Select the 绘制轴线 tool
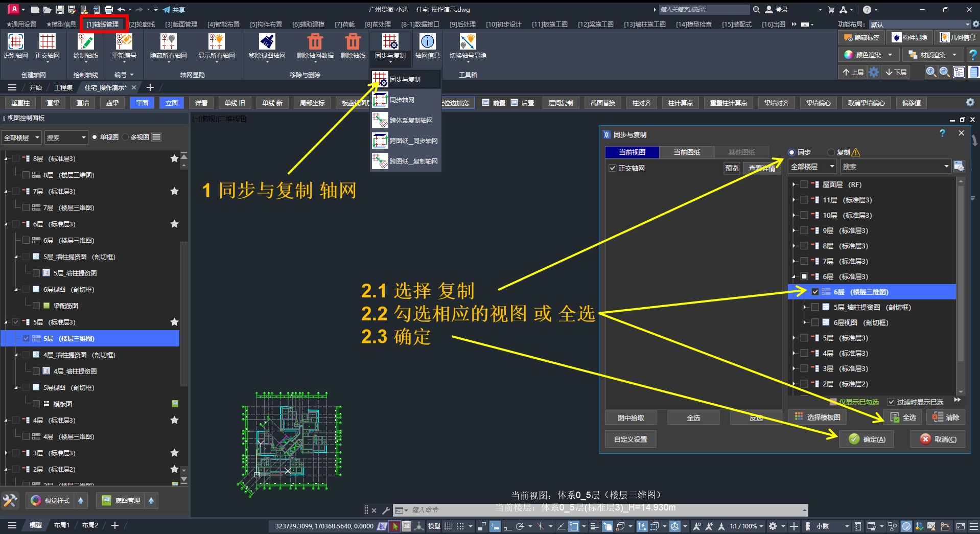The image size is (980, 534). 86,41
